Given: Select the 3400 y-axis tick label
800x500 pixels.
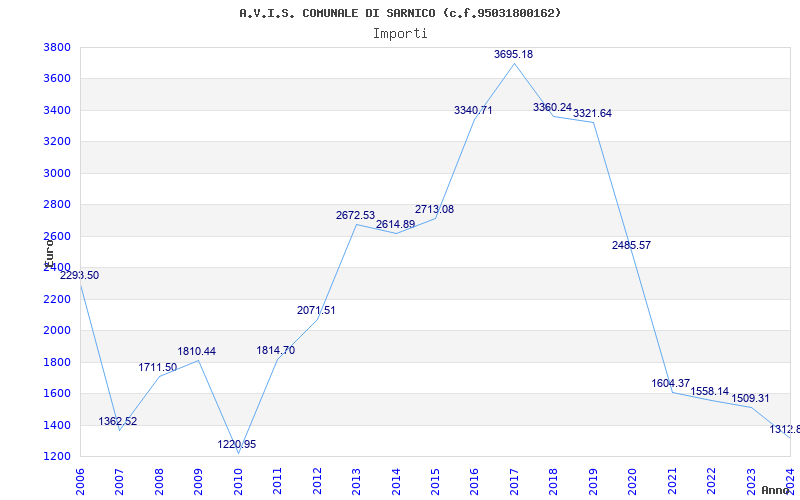Looking at the screenshot, I should [x=57, y=110].
